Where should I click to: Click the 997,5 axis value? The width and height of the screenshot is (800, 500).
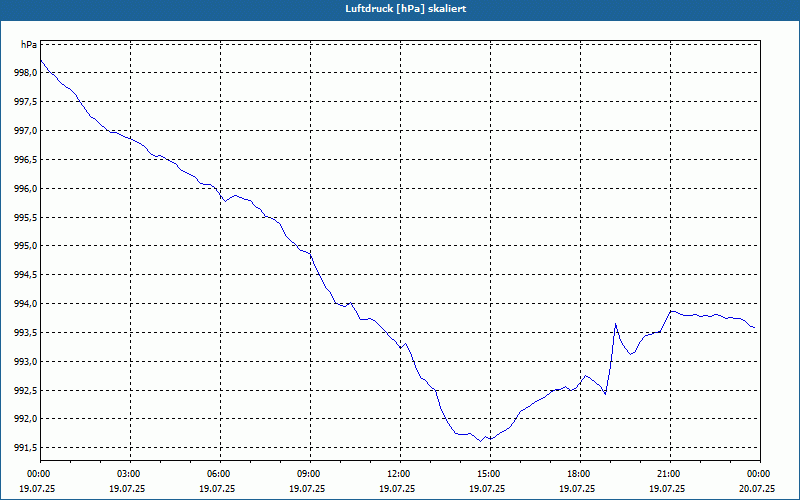coord(27,102)
